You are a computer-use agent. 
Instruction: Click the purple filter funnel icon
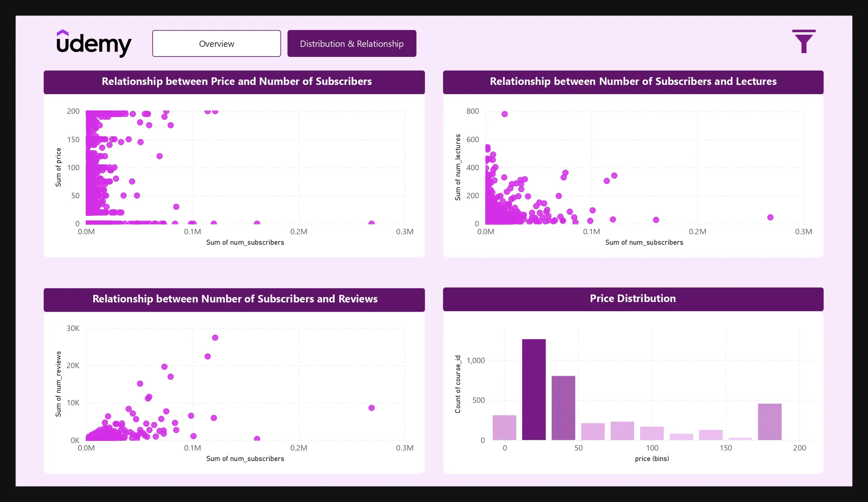click(x=804, y=42)
